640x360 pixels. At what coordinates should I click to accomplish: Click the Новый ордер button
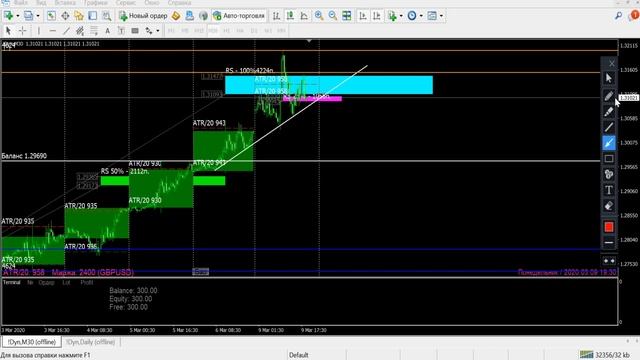pos(143,16)
